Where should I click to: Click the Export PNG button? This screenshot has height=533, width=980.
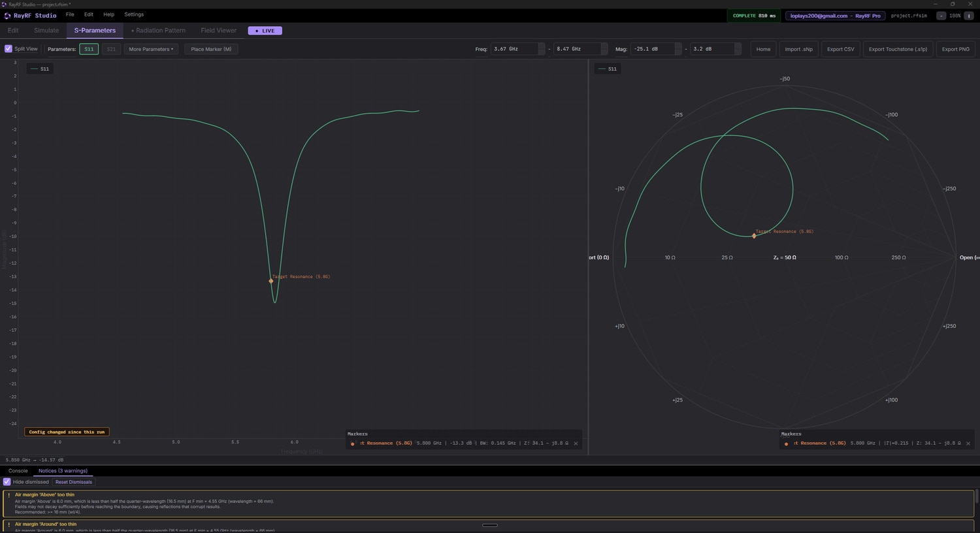955,49
